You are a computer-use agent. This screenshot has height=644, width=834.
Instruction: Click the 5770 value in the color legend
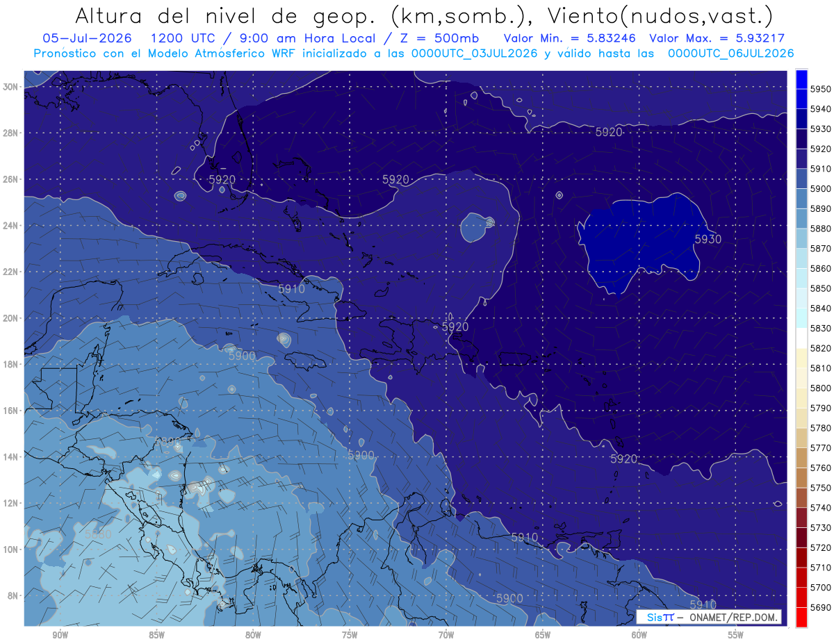point(820,447)
